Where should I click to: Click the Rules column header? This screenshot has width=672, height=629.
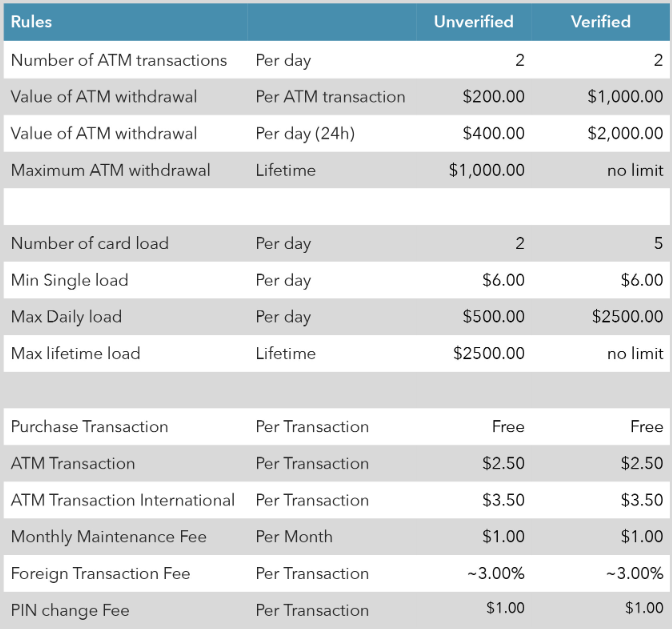click(x=31, y=22)
